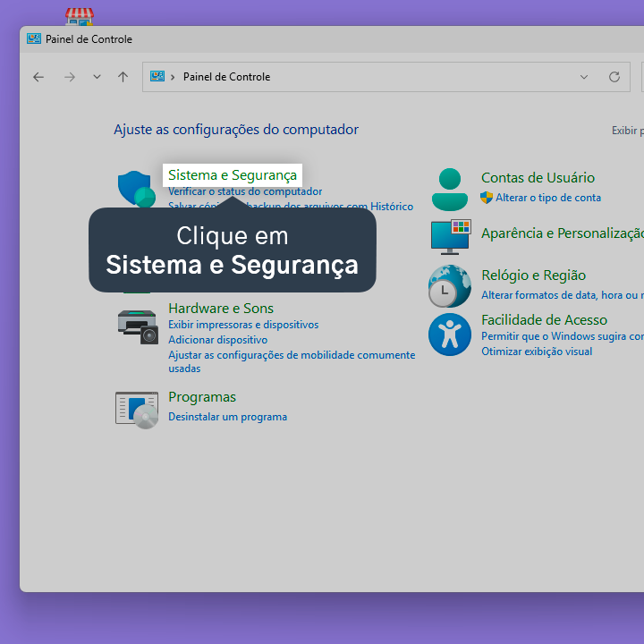Open Desinstalar um programa link
The height and width of the screenshot is (644, 644).
227,417
